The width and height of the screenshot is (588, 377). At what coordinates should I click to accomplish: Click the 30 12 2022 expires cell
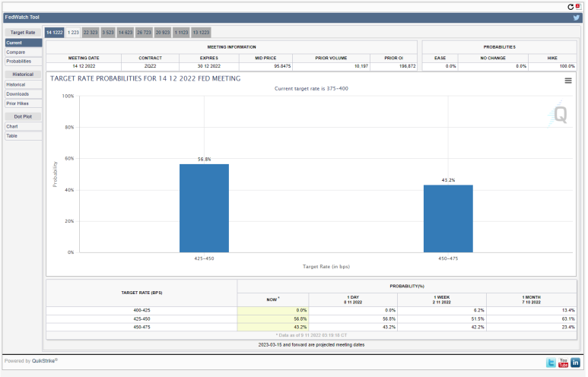[x=209, y=66]
